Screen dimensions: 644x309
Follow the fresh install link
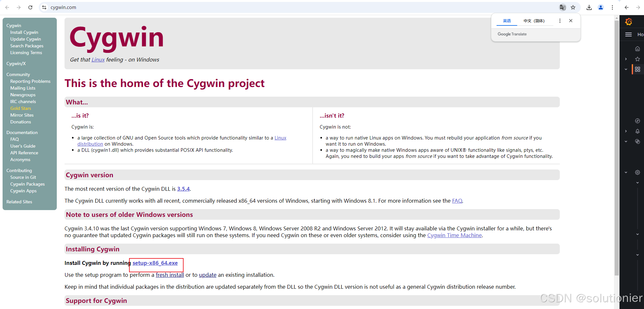[170, 275]
